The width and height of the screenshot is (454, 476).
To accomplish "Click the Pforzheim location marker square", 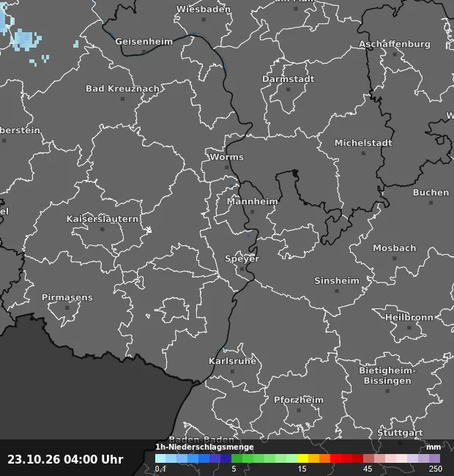I will [299, 410].
